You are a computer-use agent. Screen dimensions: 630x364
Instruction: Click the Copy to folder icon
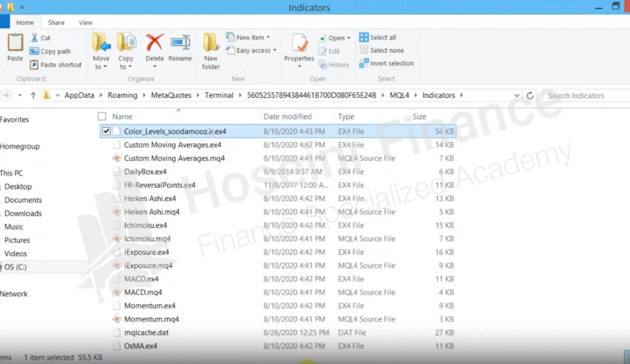126,42
